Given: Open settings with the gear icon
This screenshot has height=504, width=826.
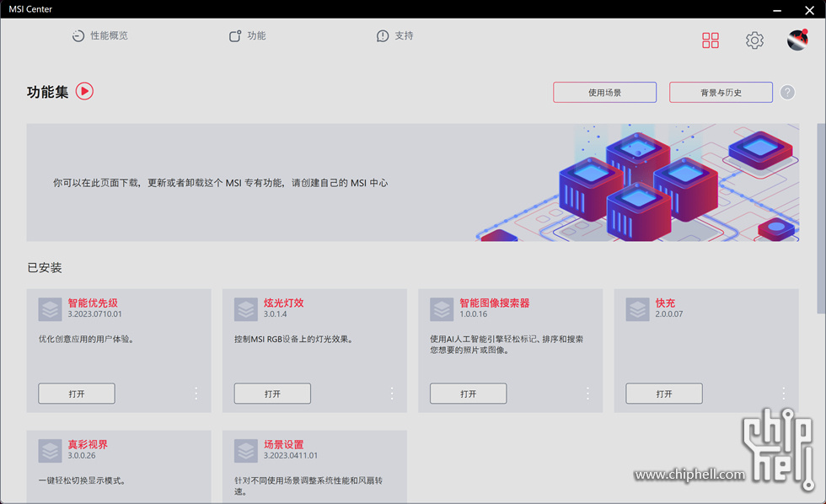Looking at the screenshot, I should point(754,40).
